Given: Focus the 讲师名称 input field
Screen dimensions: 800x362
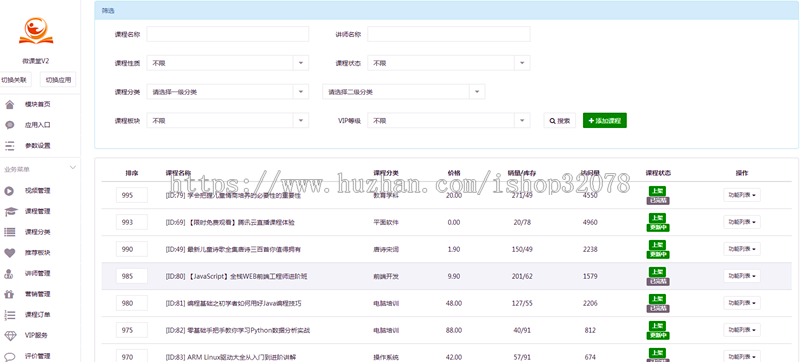Looking at the screenshot, I should pyautogui.click(x=448, y=34).
